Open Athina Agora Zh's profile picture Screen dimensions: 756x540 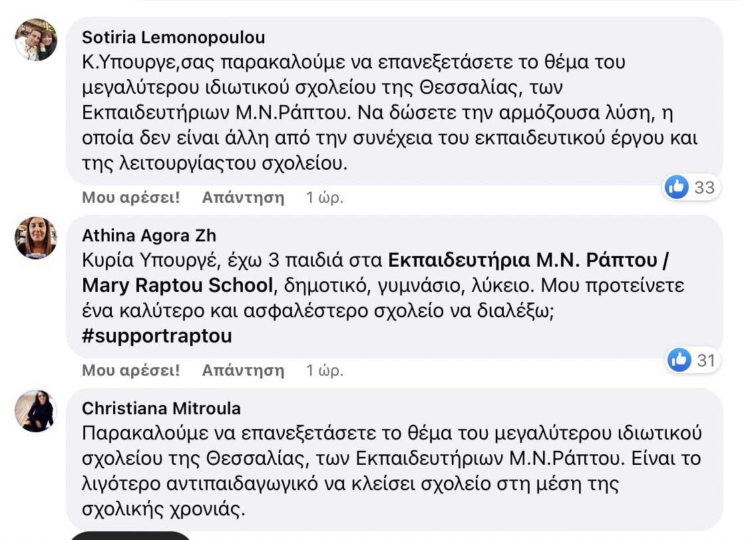point(35,237)
